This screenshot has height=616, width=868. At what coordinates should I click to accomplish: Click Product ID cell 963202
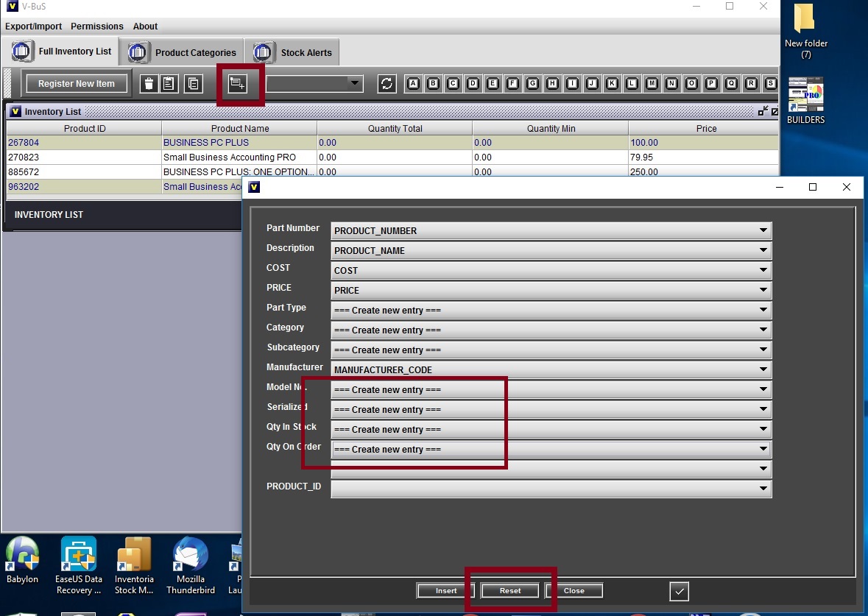point(84,186)
